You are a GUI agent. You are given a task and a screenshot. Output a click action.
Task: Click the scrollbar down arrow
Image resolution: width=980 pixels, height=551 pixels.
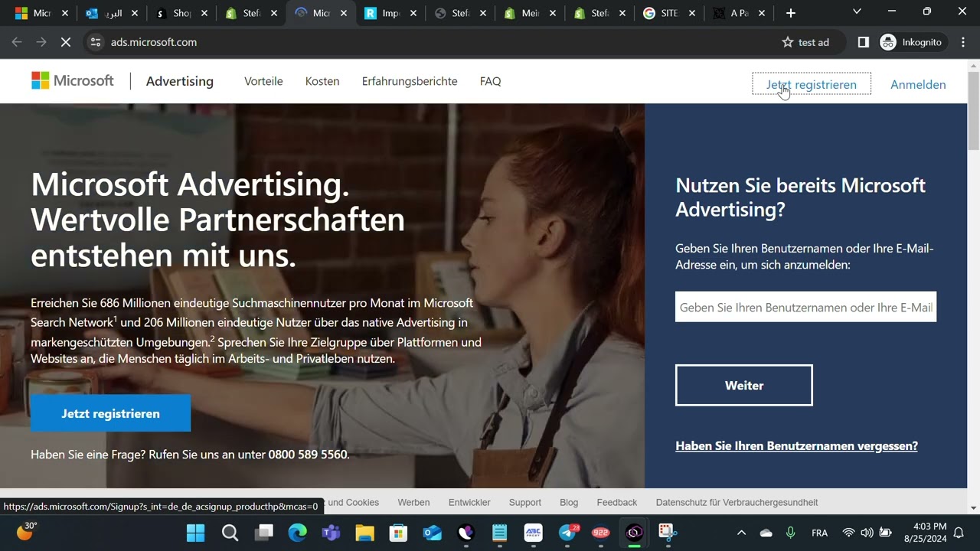[x=973, y=508]
